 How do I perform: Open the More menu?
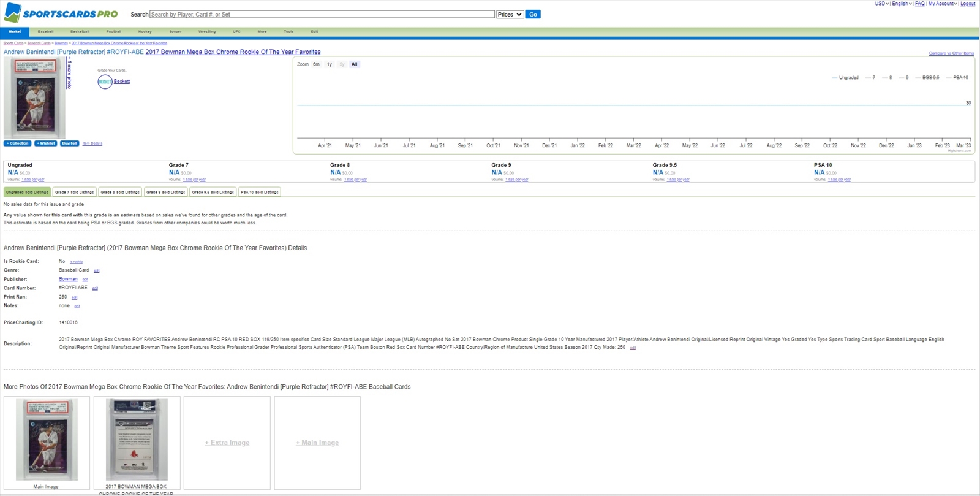pos(262,31)
